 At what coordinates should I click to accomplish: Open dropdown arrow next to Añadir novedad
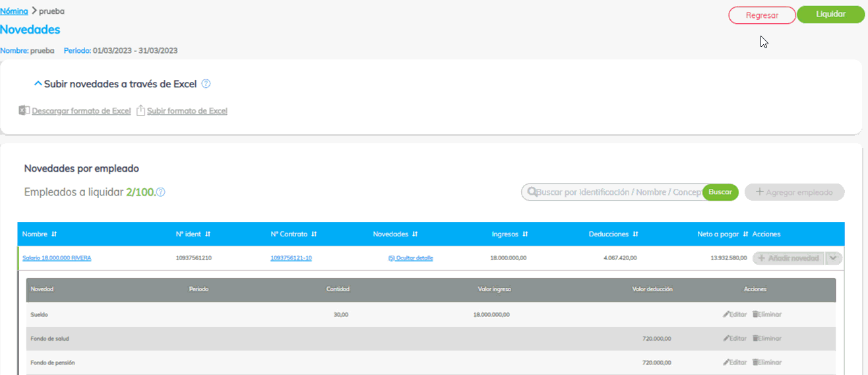(834, 258)
